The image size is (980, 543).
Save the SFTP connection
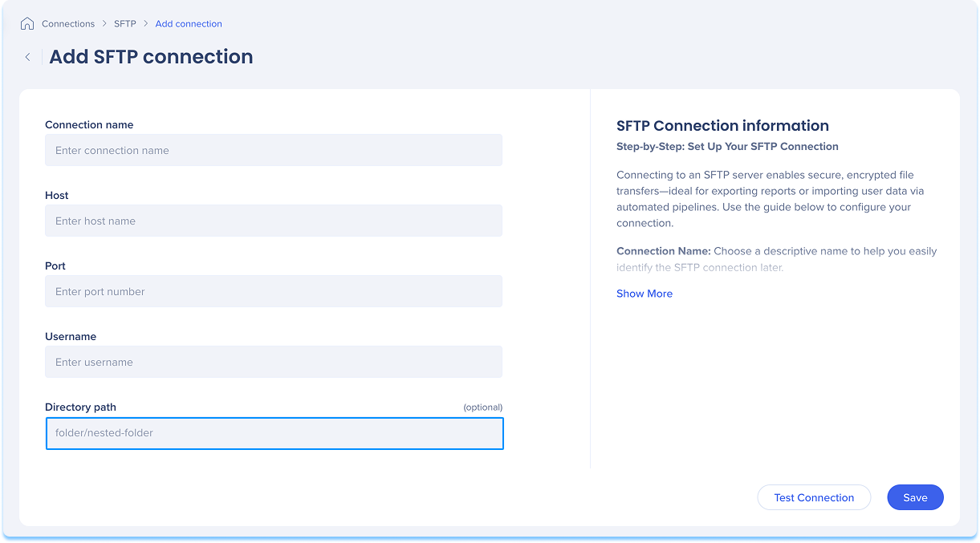pyautogui.click(x=915, y=497)
